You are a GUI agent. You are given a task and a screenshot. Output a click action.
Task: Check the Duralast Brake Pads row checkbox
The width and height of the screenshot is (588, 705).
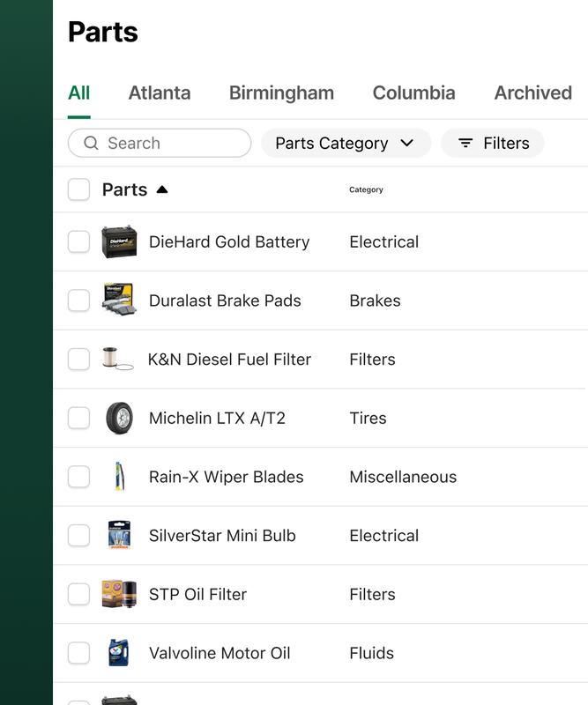[78, 300]
